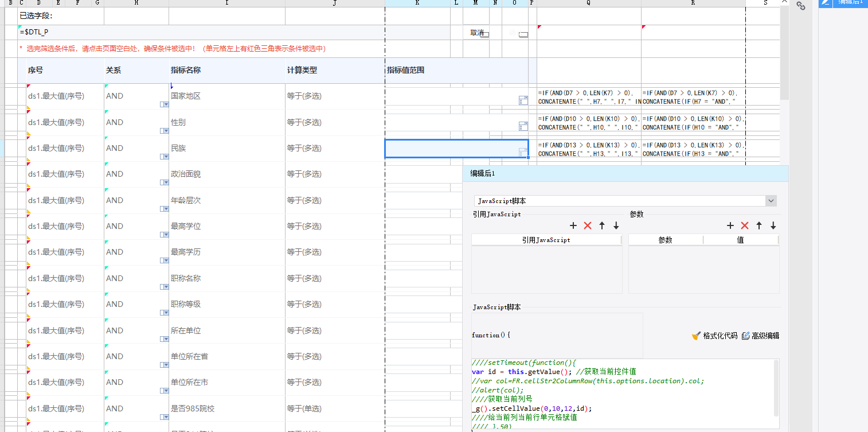
Task: Open 高级编辑 advanced editor
Action: (761, 336)
